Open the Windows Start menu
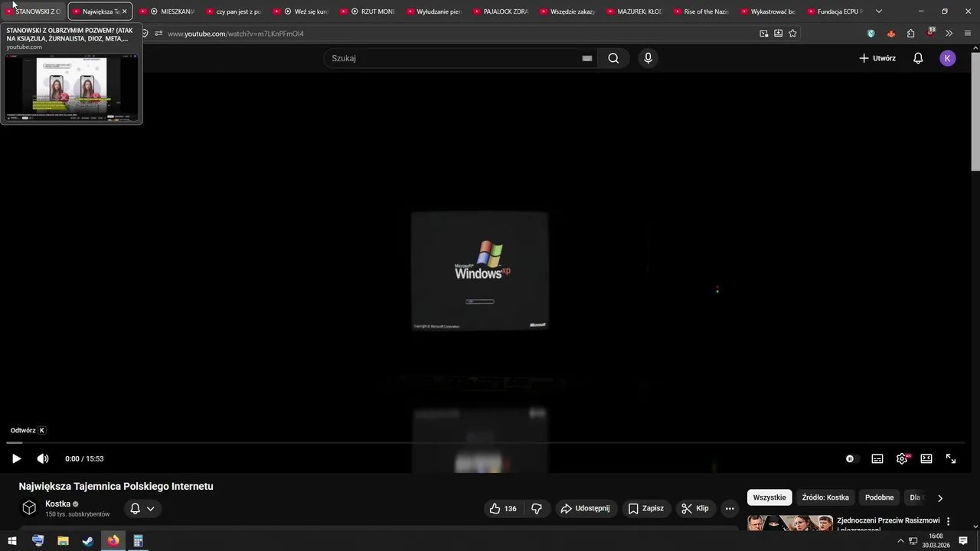The image size is (980, 551). tap(12, 541)
